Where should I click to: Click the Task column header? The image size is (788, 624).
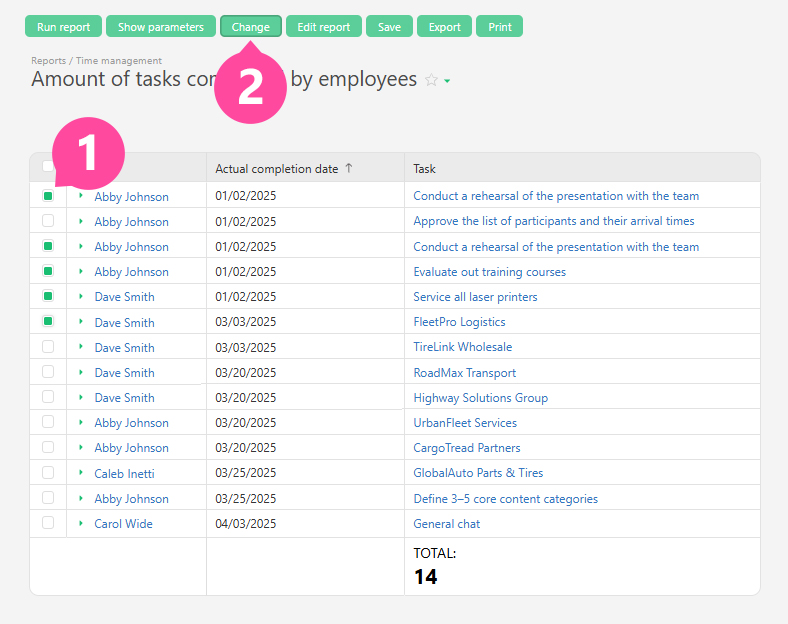coord(425,169)
